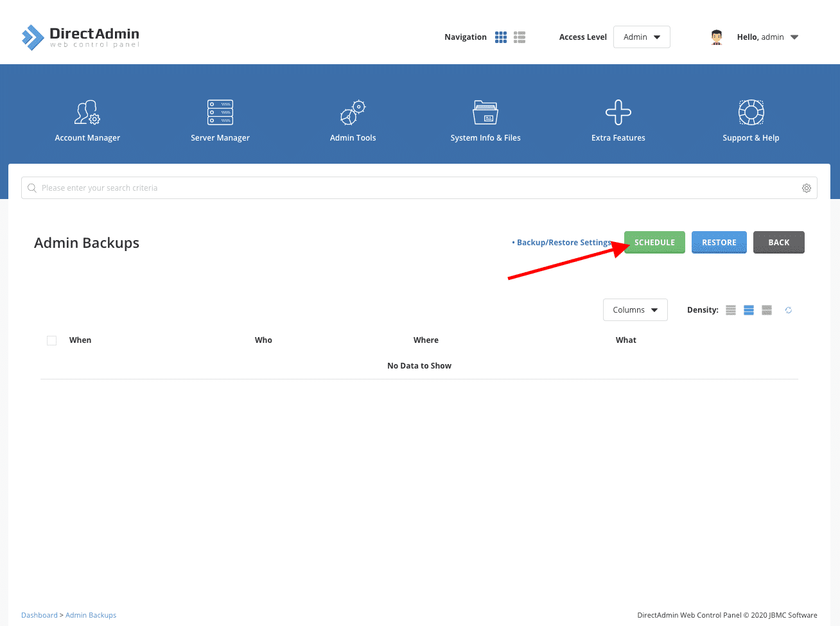Expand the Hello, admin user menu
Viewport: 840px width, 626px height.
[x=767, y=37]
